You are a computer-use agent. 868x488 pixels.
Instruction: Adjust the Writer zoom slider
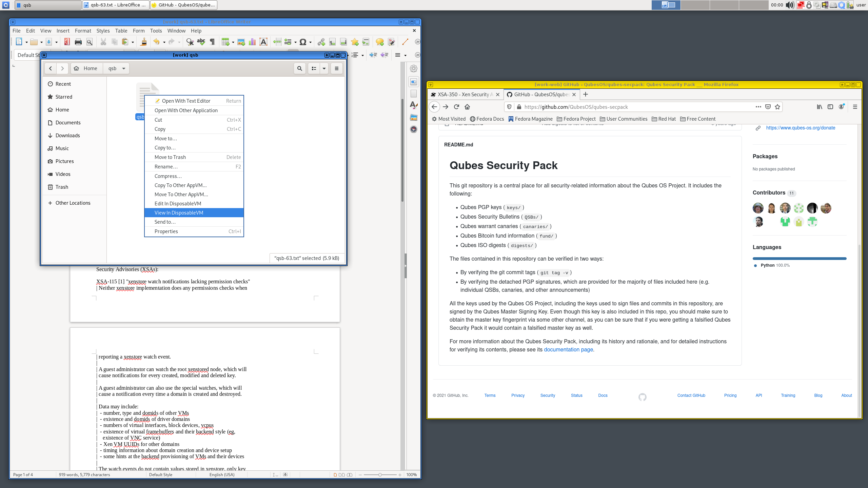(x=380, y=474)
